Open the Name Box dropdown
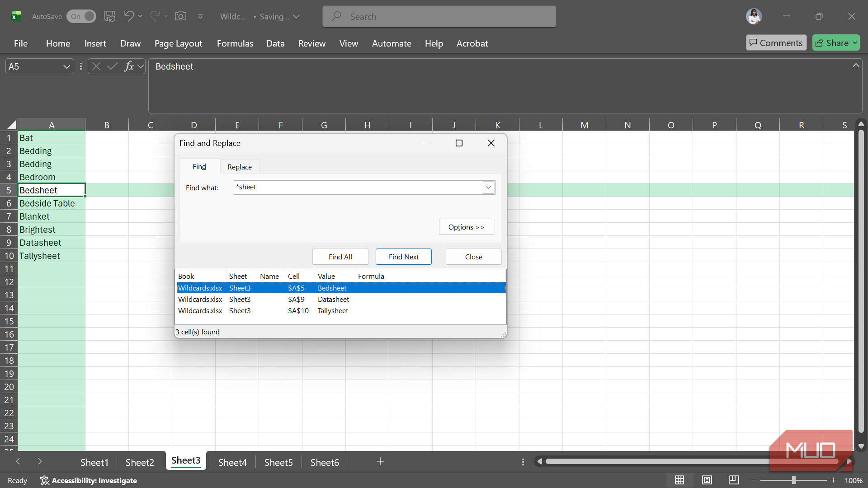The width and height of the screenshot is (868, 488). 66,66
